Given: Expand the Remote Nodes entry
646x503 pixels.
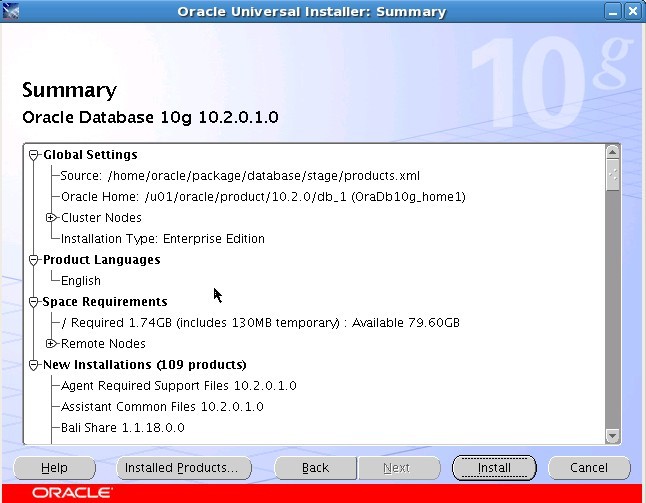Looking at the screenshot, I should click(51, 343).
